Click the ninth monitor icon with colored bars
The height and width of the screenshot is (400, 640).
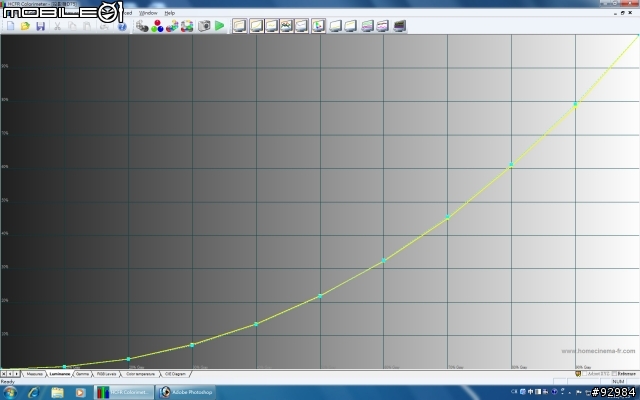point(367,26)
